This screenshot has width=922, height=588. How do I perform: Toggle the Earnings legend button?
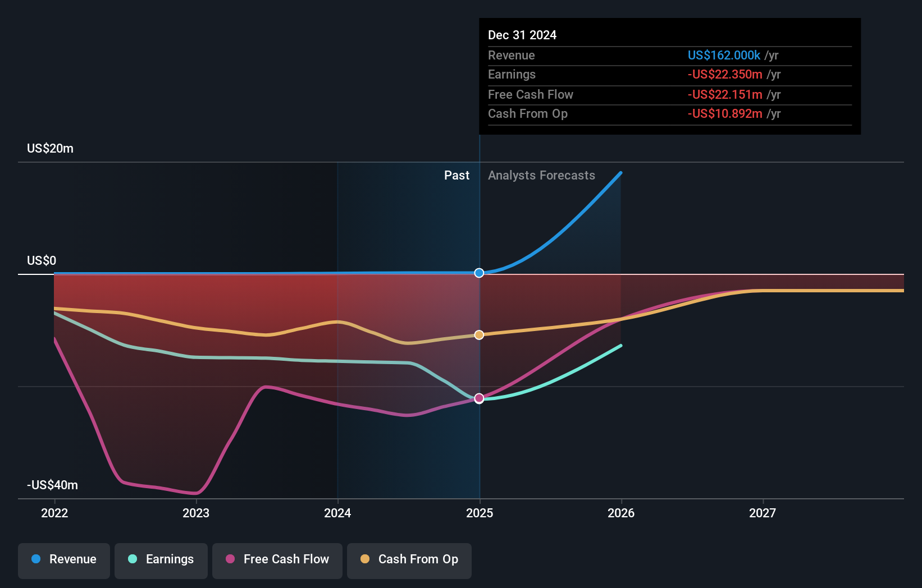click(x=161, y=561)
